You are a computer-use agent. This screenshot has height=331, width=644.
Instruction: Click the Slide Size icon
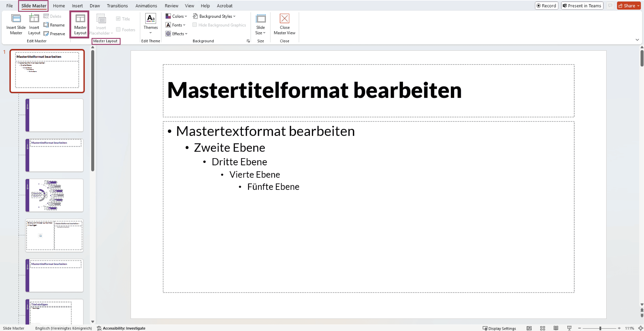(260, 19)
